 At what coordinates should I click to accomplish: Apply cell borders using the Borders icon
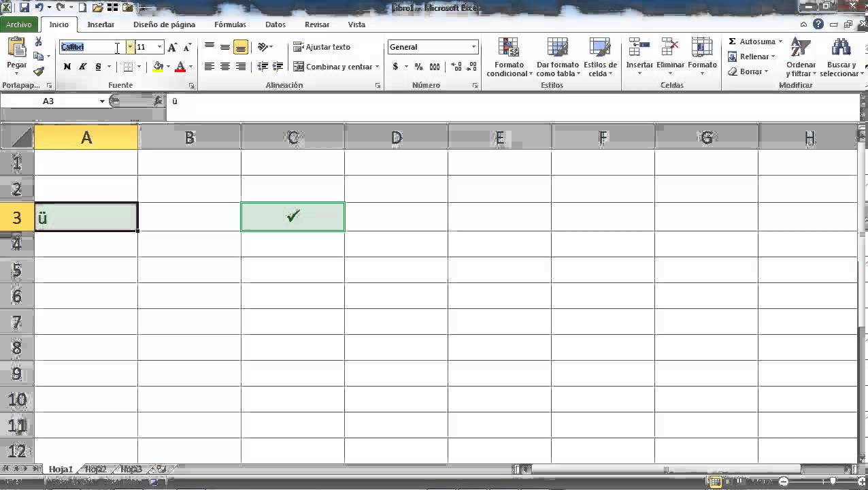tap(128, 67)
